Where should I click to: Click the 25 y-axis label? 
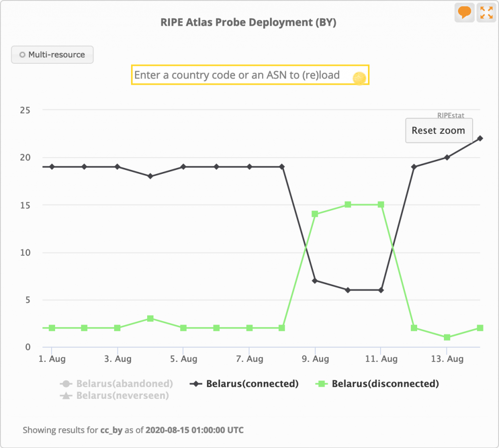coord(25,111)
